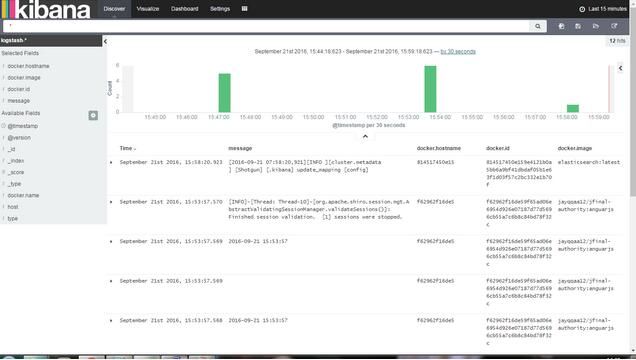Click the docker.hostname column header
Viewport: 636px width, 360px height.
point(438,148)
